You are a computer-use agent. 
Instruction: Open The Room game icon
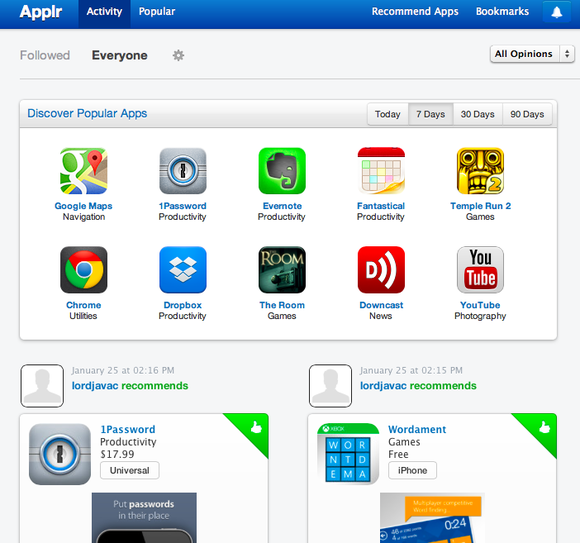(282, 270)
